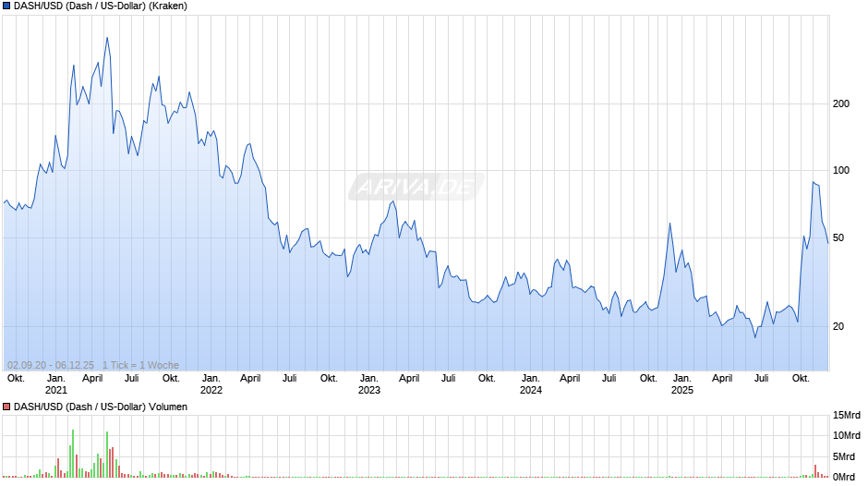
Task: Click the date range text '02.09.20 - 06.12.25'
Action: 51,365
